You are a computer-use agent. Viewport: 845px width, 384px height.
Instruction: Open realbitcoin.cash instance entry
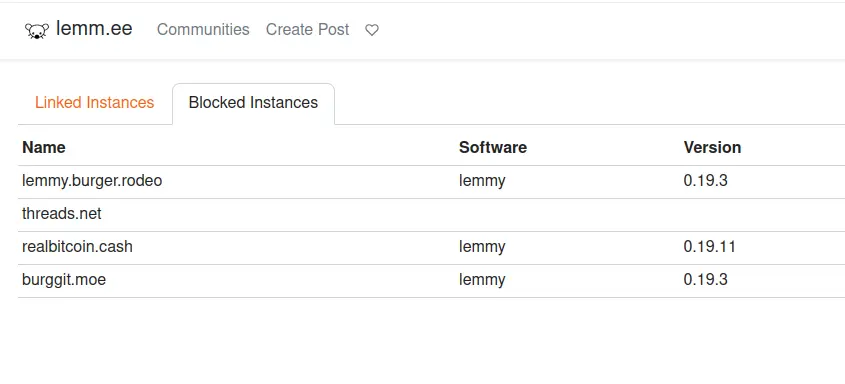tap(77, 247)
